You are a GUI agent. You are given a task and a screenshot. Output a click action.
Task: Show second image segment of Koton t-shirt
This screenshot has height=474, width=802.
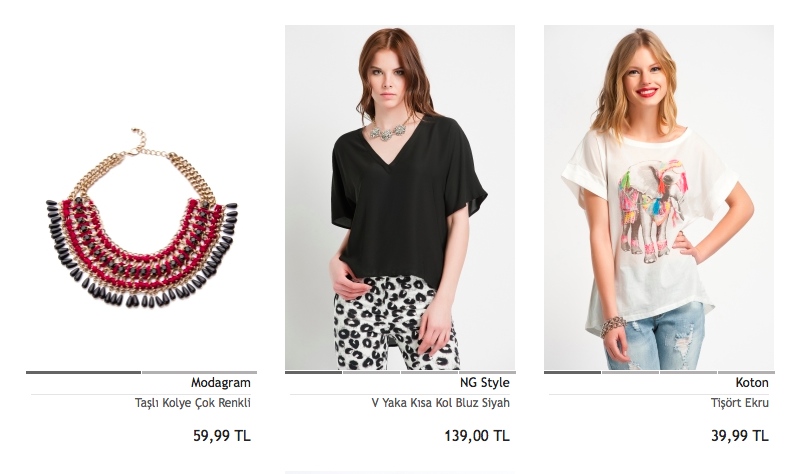(630, 372)
